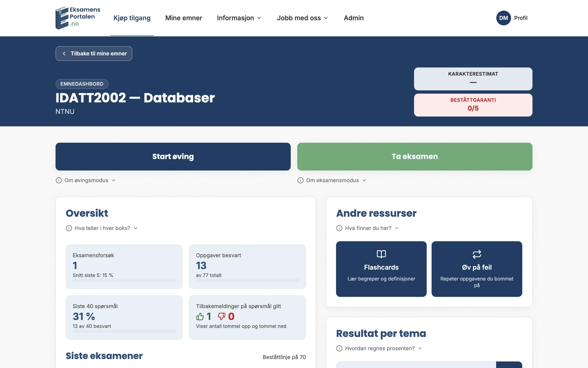The width and height of the screenshot is (588, 368).
Task: Open the Flashcards resource card
Action: (381, 269)
